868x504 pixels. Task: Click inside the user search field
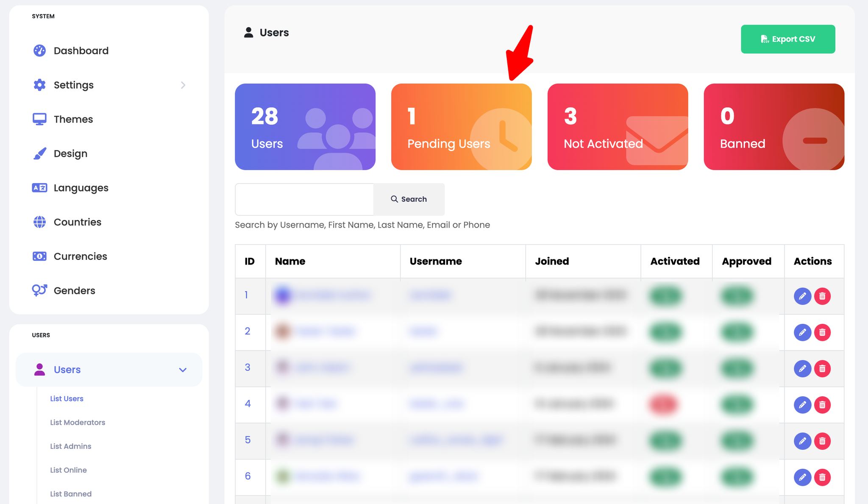tap(304, 199)
